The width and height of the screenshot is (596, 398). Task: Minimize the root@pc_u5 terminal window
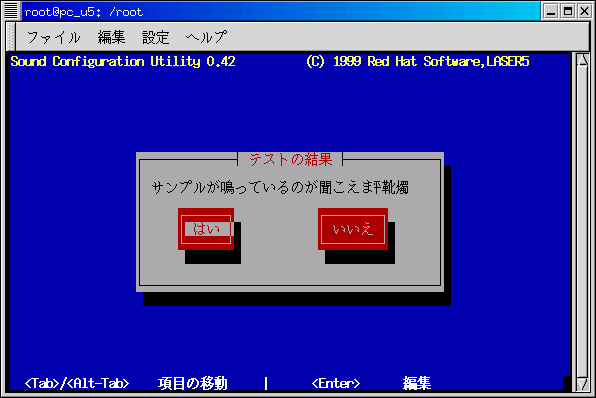pos(551,11)
